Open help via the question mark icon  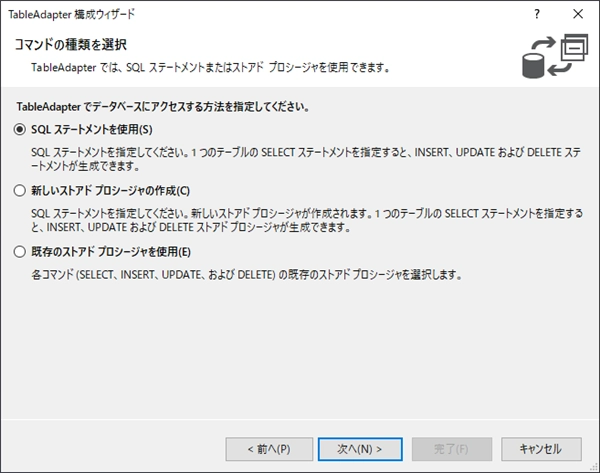pyautogui.click(x=537, y=14)
